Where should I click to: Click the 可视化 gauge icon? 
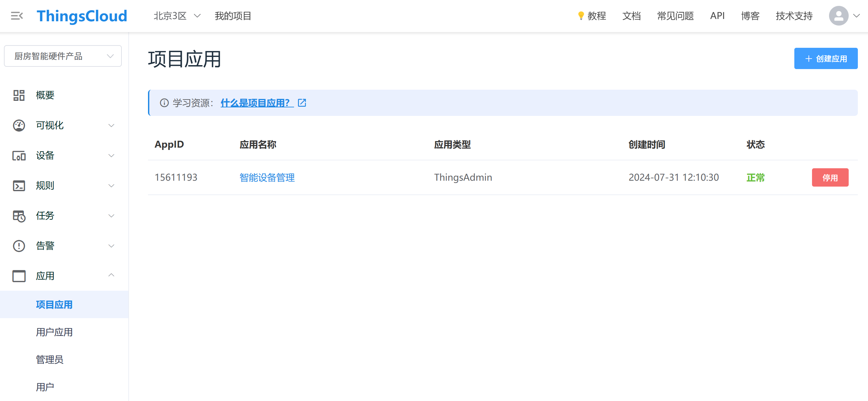click(19, 125)
